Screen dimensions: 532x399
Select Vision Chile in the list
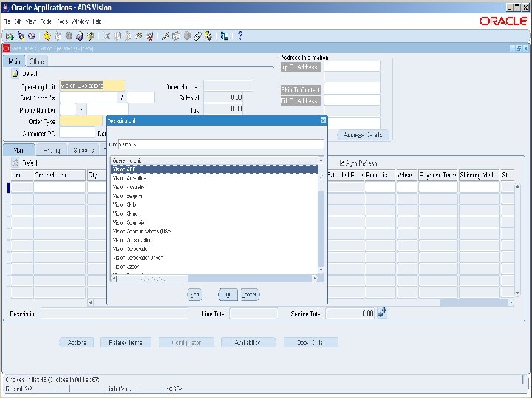point(214,205)
